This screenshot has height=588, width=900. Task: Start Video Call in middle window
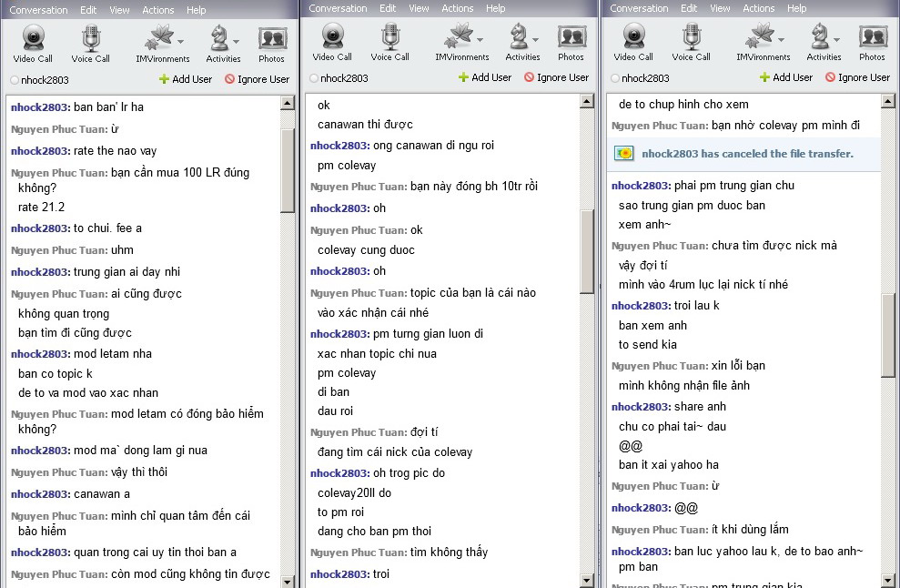point(332,42)
